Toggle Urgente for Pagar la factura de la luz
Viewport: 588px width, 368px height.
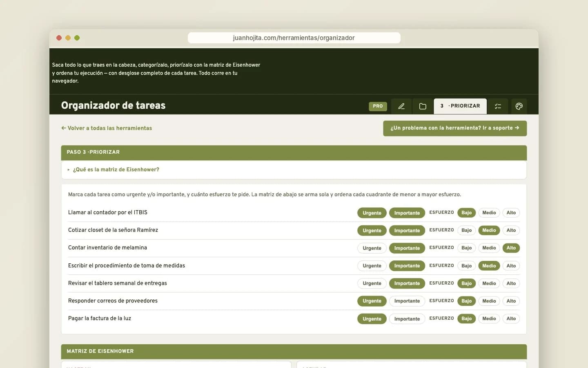(372, 319)
